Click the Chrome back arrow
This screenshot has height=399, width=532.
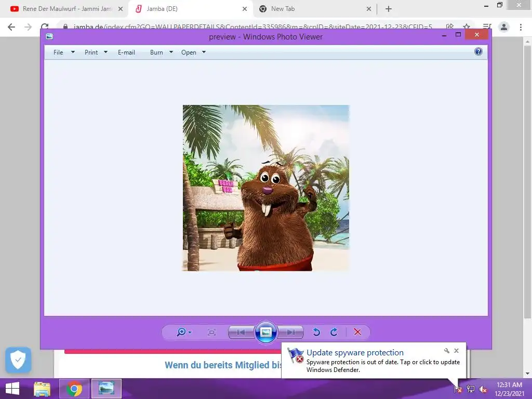[11, 27]
